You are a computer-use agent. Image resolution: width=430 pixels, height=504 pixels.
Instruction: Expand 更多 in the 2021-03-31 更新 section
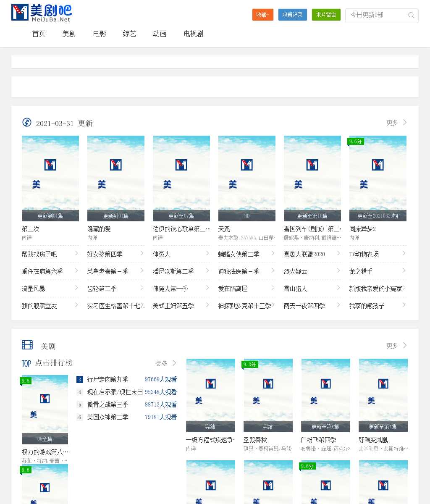[396, 123]
